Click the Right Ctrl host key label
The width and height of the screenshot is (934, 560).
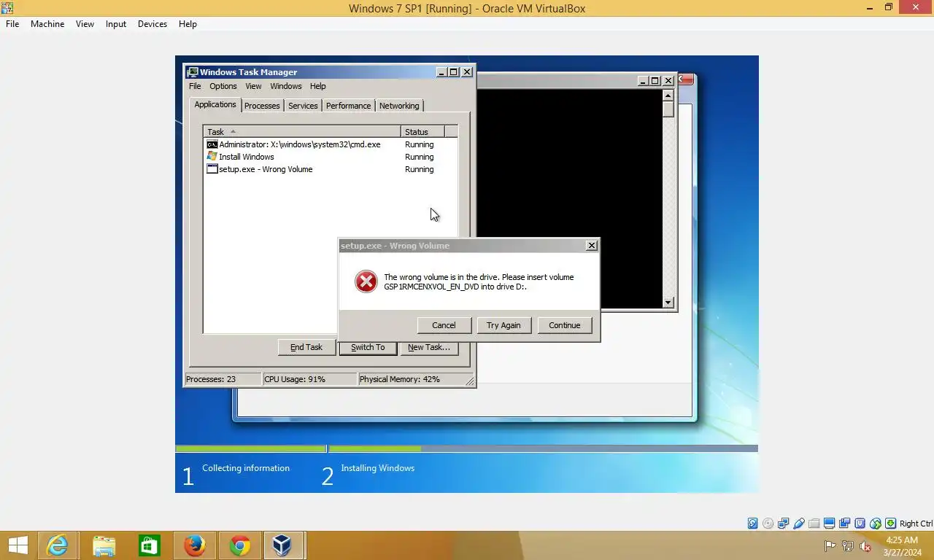coord(916,524)
